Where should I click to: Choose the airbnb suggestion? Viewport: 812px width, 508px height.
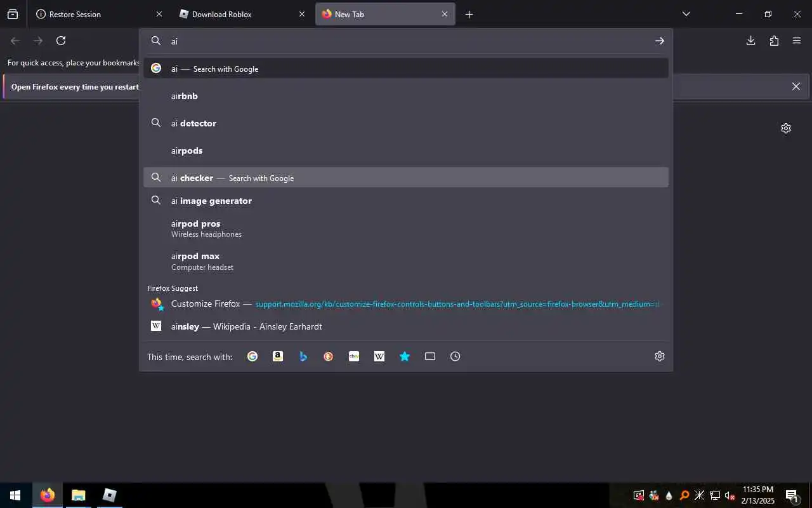[406, 96]
